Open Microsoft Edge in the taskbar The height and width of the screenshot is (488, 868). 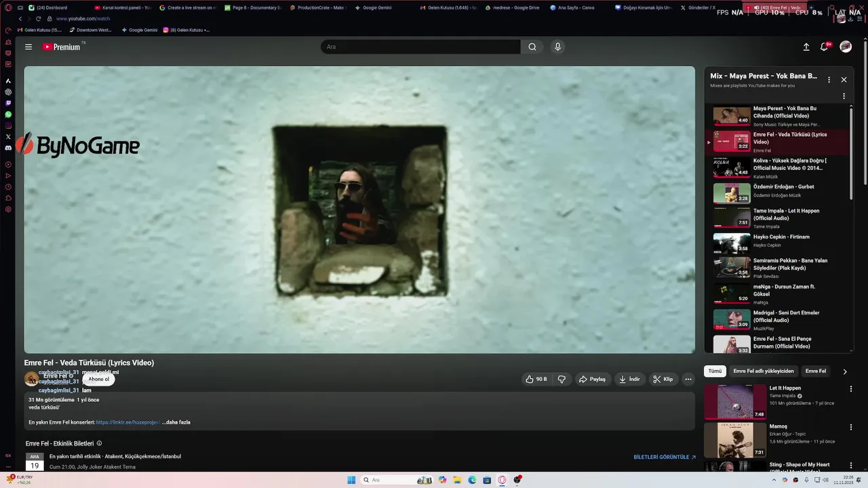click(473, 480)
